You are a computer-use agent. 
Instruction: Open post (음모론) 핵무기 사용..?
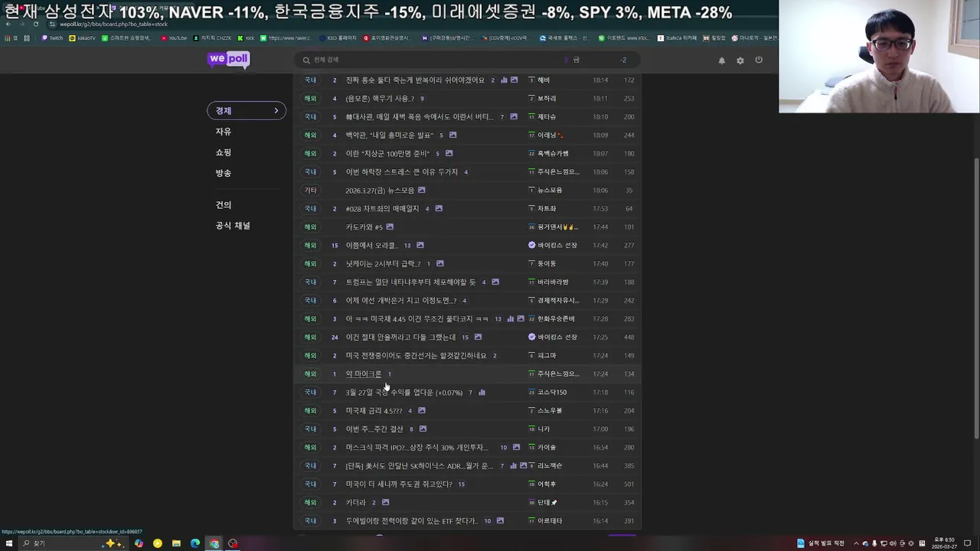coord(379,98)
